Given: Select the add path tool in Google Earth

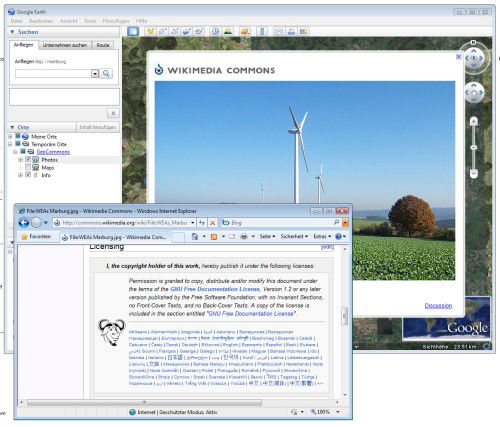Looking at the screenshot, I should 174,31.
